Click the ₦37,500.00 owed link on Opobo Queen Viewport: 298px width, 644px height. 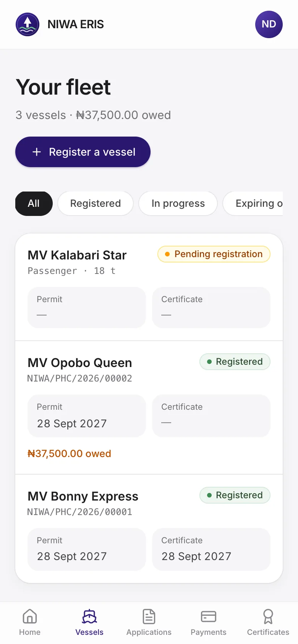tap(69, 454)
